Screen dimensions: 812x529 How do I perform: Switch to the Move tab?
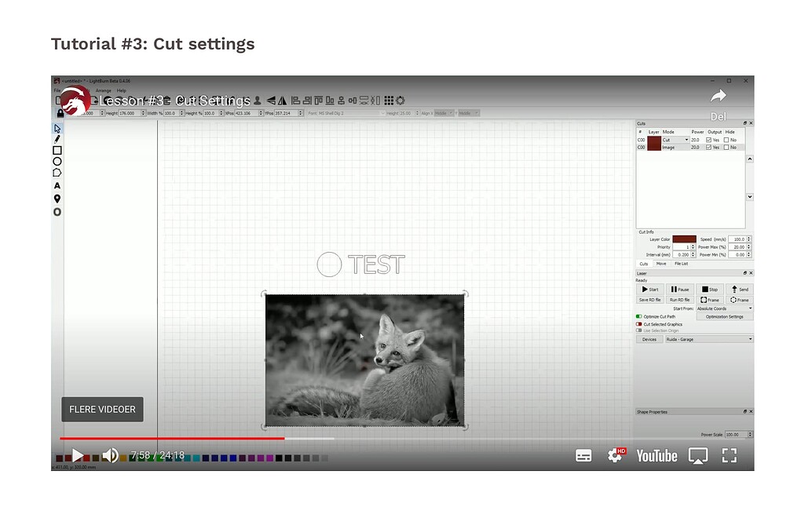point(661,264)
